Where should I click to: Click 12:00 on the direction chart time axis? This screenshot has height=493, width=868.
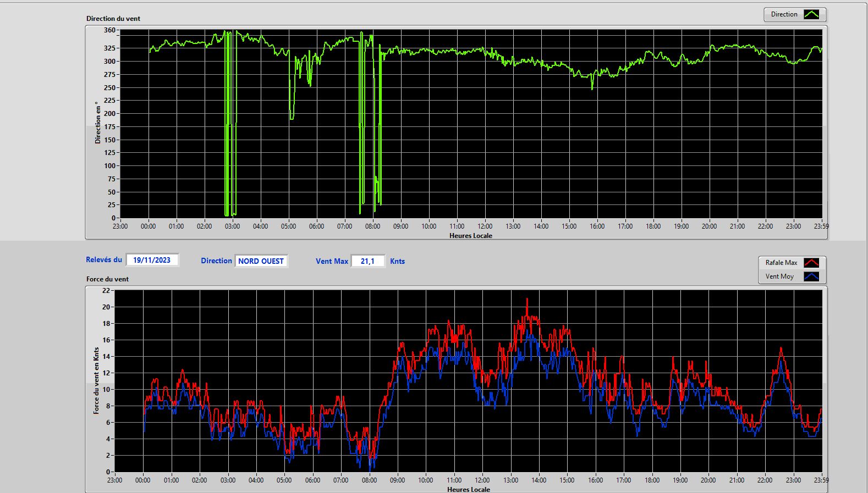click(485, 226)
